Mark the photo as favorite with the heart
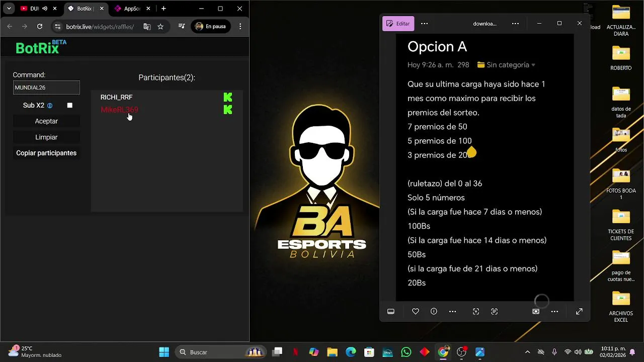644x362 pixels. tap(416, 312)
